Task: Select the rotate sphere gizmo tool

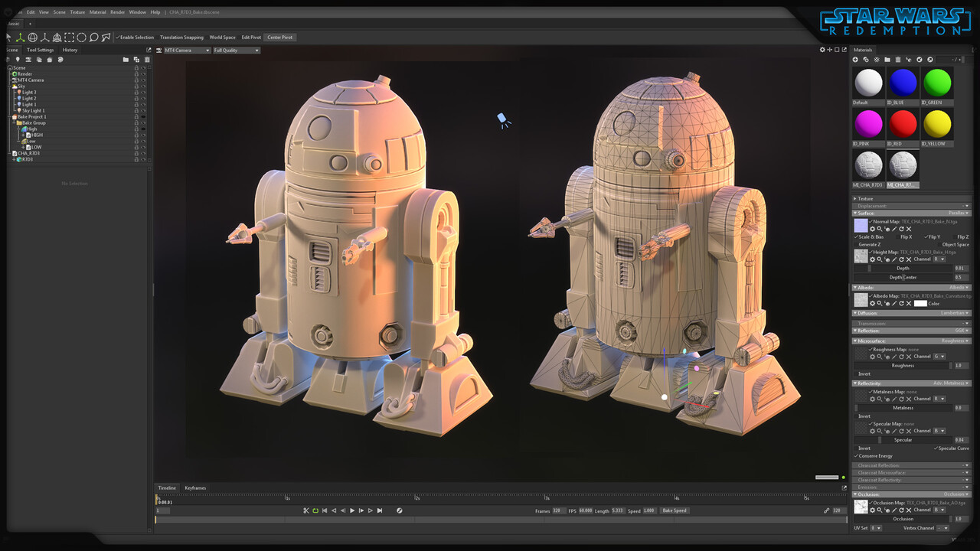Action: tap(33, 37)
